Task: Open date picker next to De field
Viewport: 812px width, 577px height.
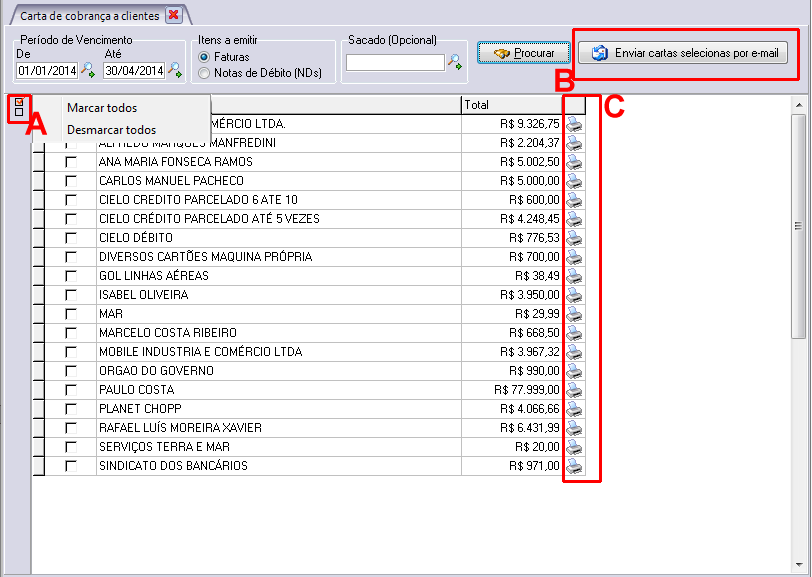Action: [88, 69]
